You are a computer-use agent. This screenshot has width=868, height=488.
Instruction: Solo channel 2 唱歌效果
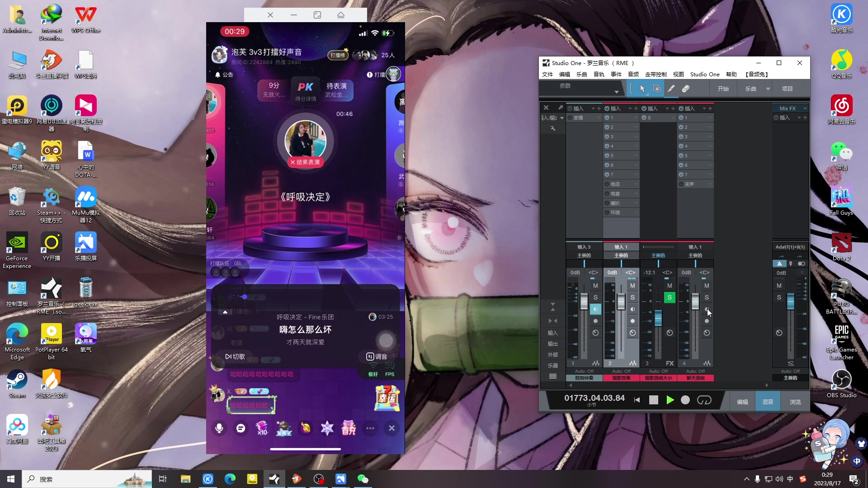[632, 297]
